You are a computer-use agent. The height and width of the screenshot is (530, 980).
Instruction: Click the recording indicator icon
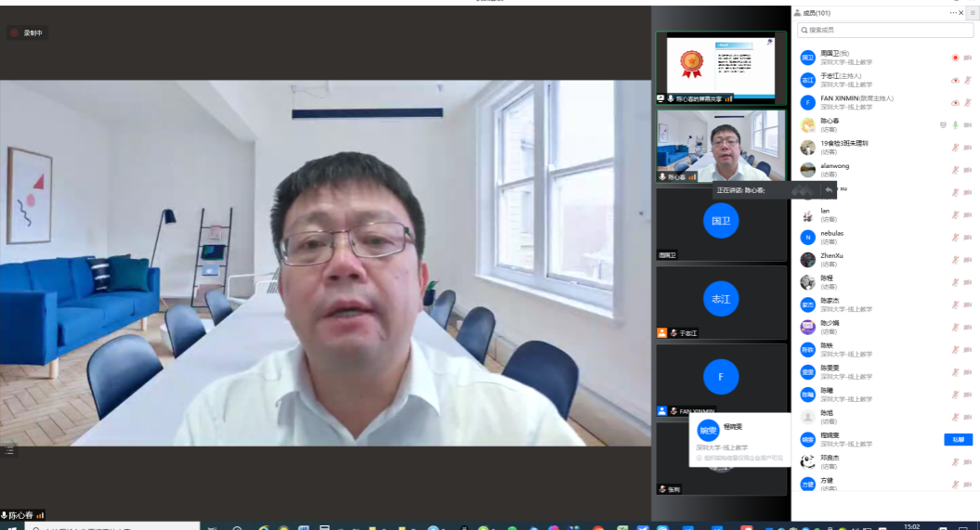click(14, 32)
